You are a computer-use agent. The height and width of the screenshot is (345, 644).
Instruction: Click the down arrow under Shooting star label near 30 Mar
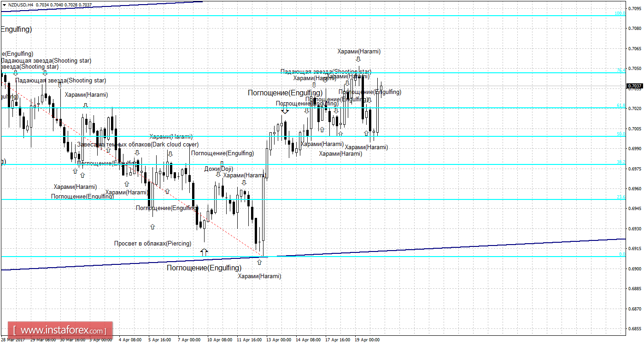[60, 84]
